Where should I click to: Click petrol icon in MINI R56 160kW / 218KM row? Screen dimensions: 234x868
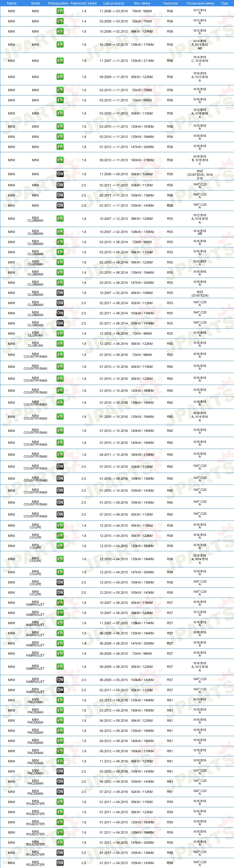(x=60, y=160)
